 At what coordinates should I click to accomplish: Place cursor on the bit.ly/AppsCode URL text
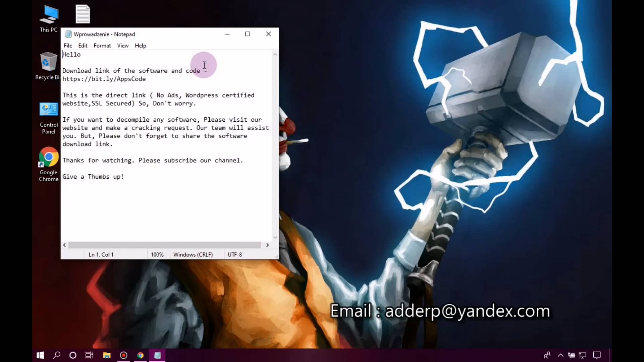point(104,79)
